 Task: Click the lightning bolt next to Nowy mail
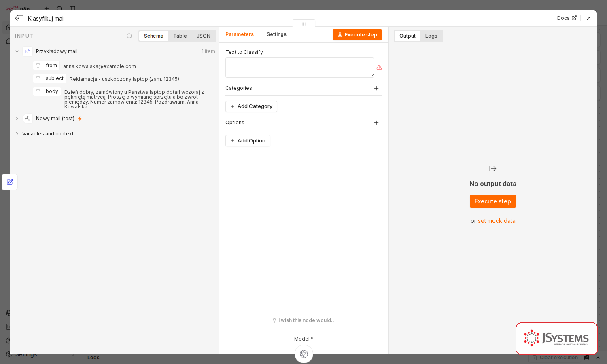click(80, 119)
